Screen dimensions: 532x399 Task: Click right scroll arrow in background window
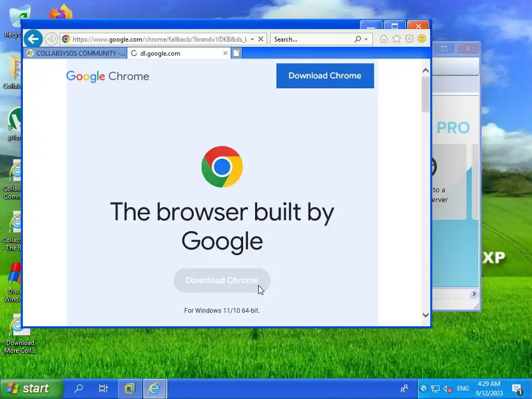pos(474,294)
